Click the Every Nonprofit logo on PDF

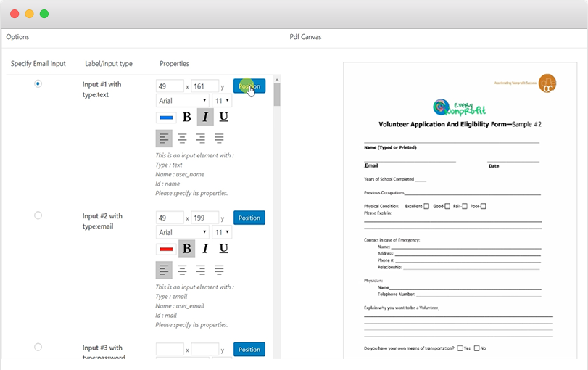[x=460, y=107]
